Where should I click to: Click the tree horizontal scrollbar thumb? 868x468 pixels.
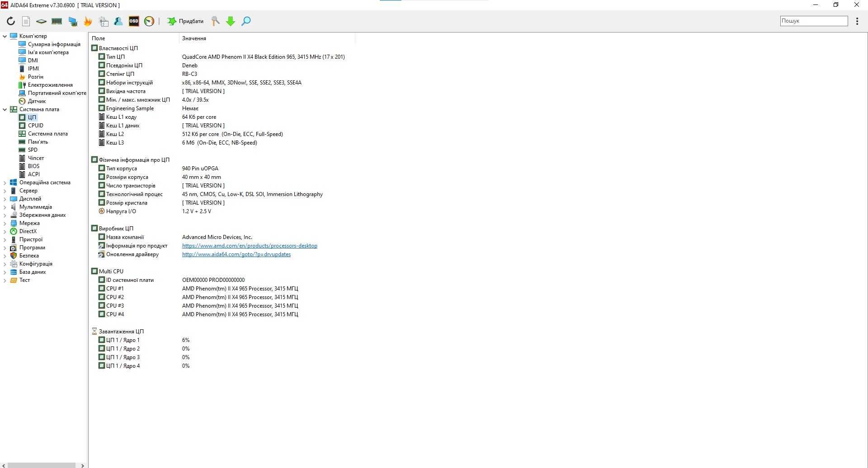(42, 465)
